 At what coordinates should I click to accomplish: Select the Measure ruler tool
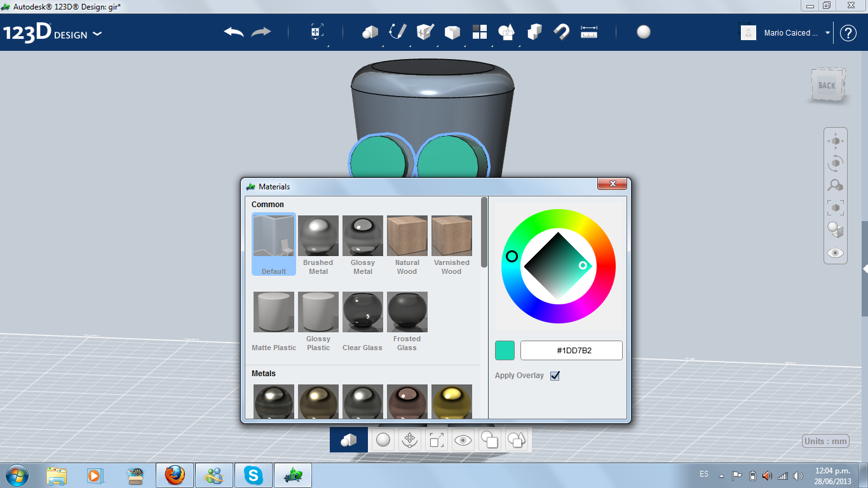(x=589, y=32)
